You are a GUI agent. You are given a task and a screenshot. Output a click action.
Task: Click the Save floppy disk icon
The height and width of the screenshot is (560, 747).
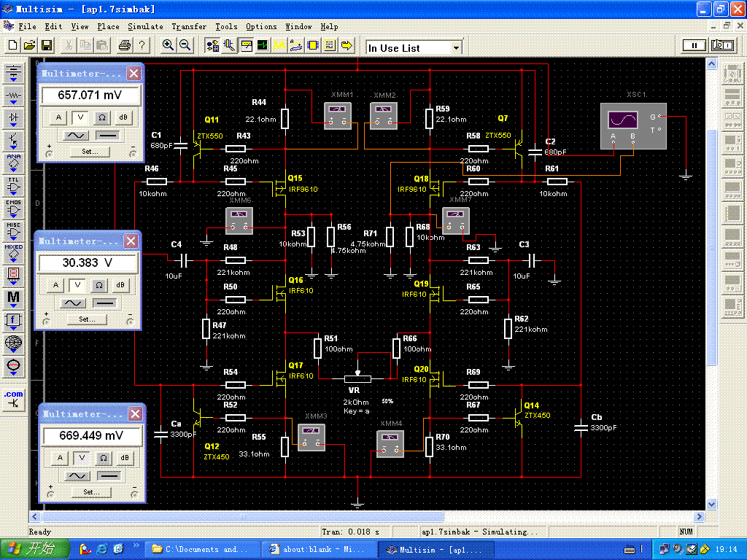(x=47, y=45)
